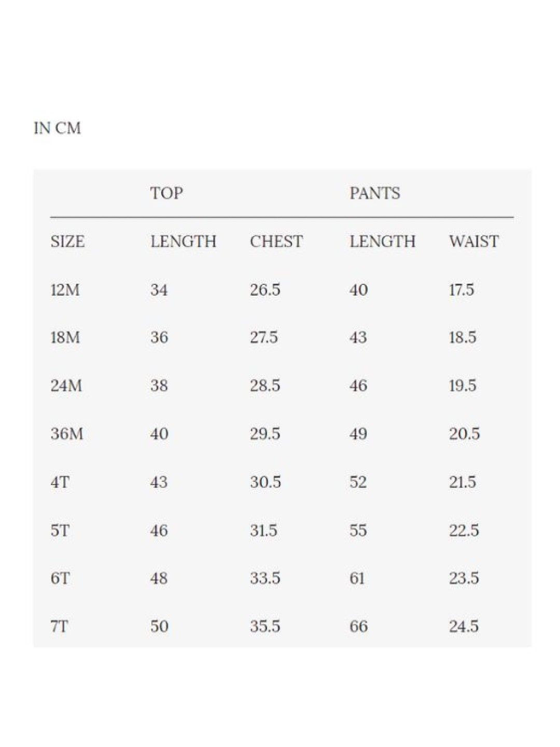Click the CHEST column header
560x747 pixels.
pyautogui.click(x=276, y=241)
